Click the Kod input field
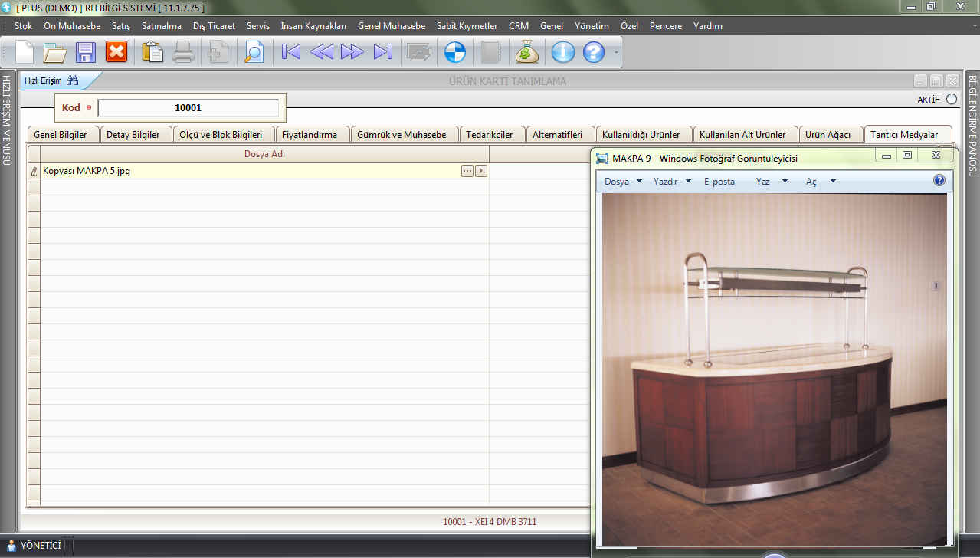Image resolution: width=980 pixels, height=558 pixels. (188, 108)
